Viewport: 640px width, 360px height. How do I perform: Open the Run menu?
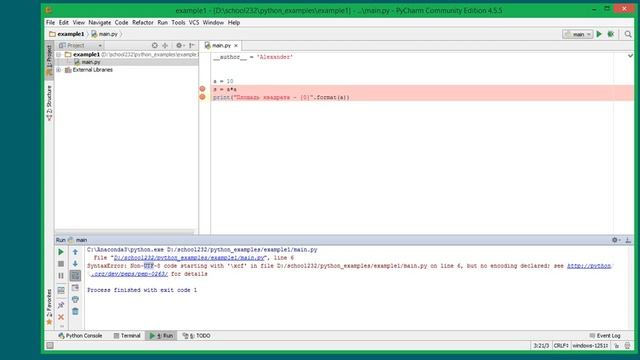pyautogui.click(x=162, y=22)
